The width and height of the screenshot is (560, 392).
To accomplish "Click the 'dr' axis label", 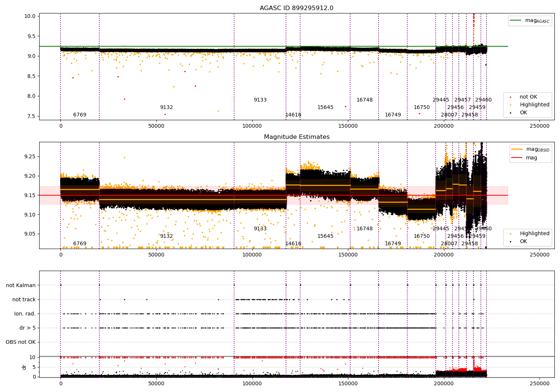I will click(x=24, y=367).
